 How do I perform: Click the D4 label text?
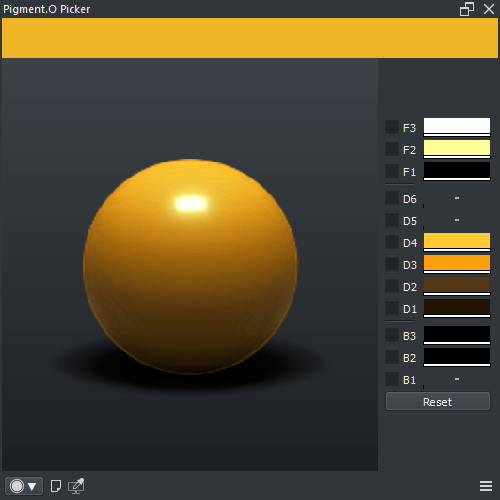pyautogui.click(x=410, y=243)
